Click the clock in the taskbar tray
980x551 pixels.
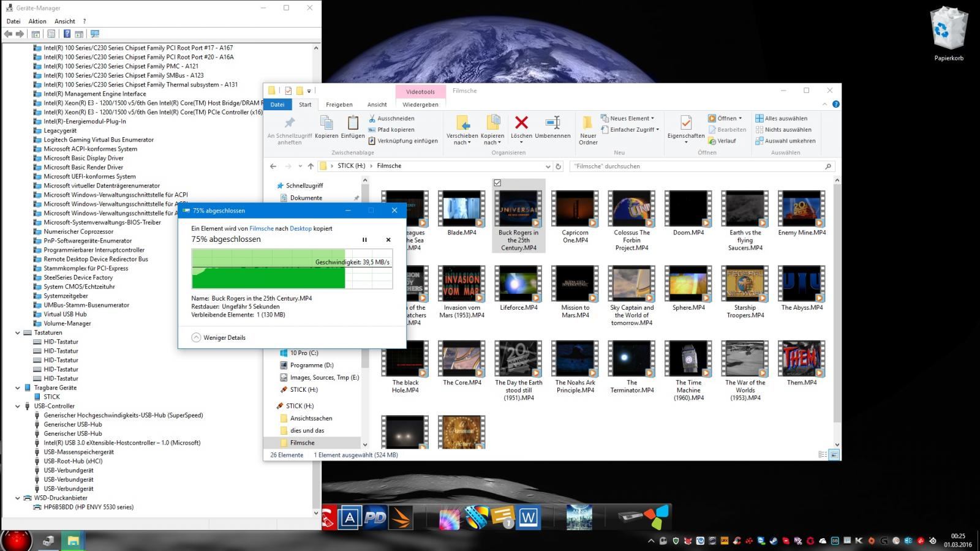click(x=957, y=540)
